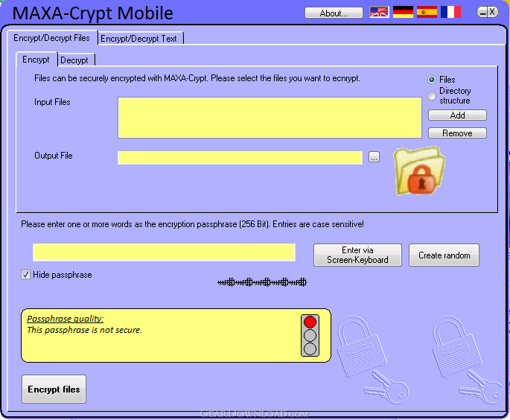Viewport: 510px width, 420px height.
Task: Uncheck the Hide passphrase checkbox
Action: (26, 275)
